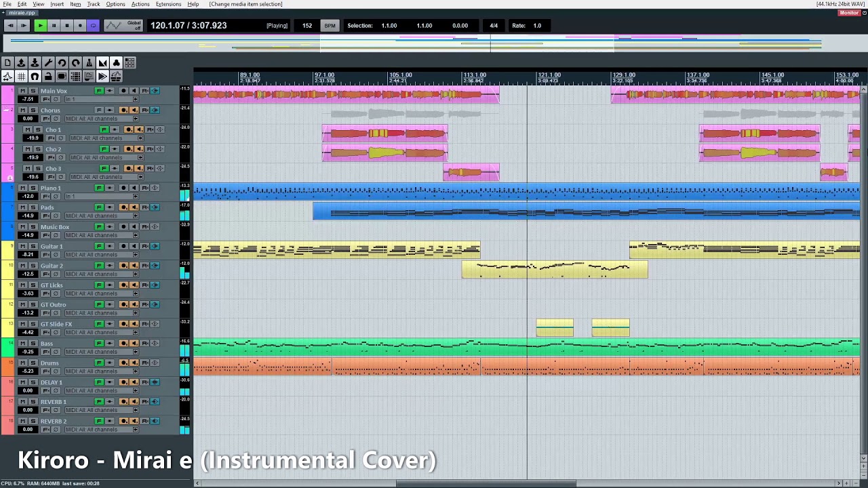
Task: Click the Main Vox volume readout -7.51
Action: tap(28, 99)
